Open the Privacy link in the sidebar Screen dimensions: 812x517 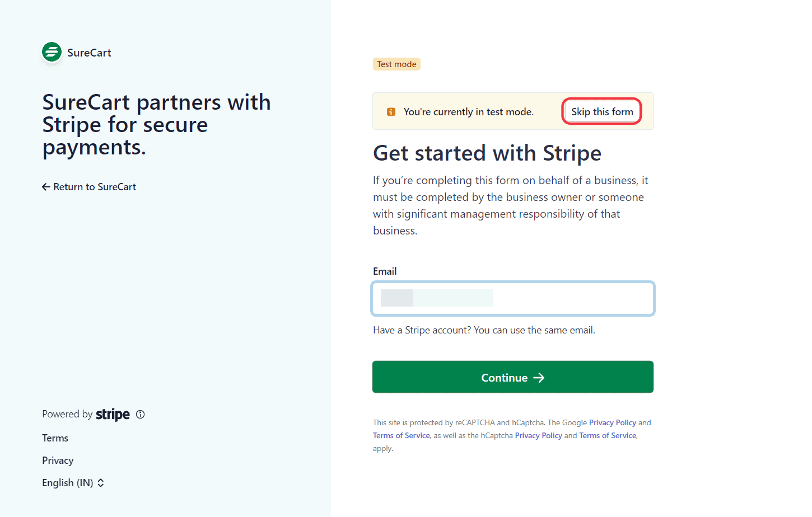[x=58, y=460]
